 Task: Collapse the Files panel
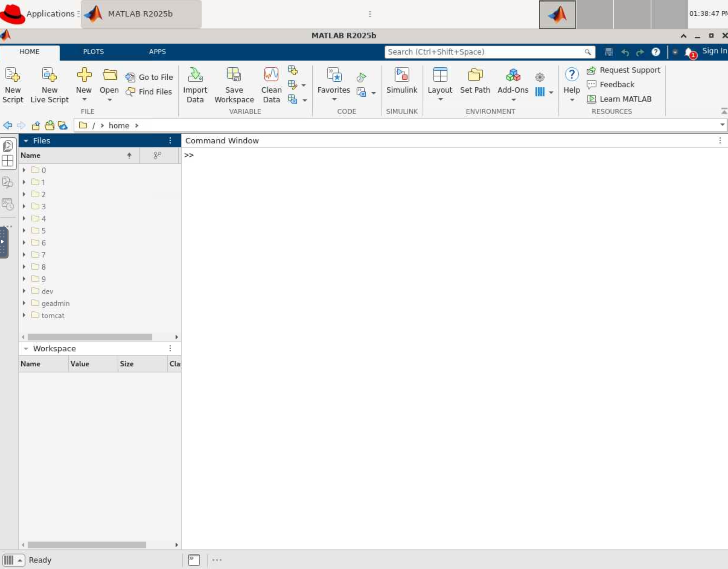pos(26,141)
